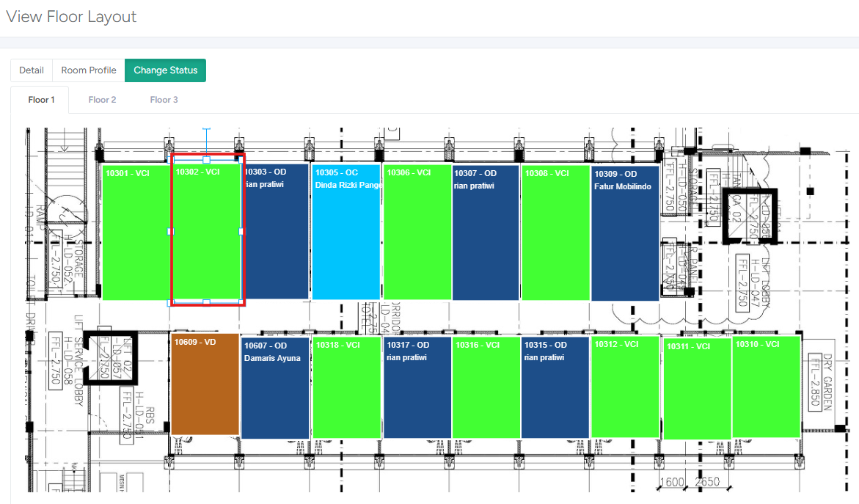Open the Floor 1 tab
Image resolution: width=859 pixels, height=504 pixels.
41,100
